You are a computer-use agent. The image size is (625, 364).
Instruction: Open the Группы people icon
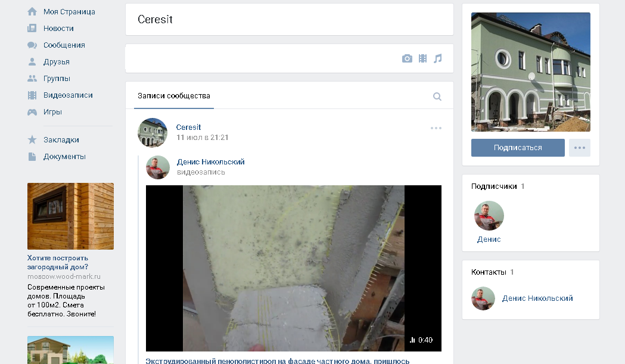[32, 79]
